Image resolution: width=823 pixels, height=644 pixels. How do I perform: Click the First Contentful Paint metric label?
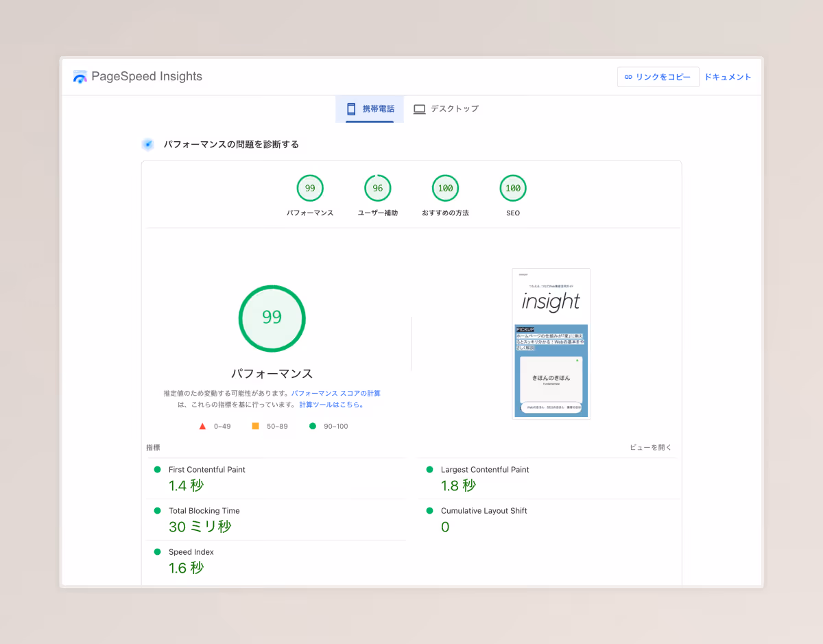pyautogui.click(x=207, y=470)
